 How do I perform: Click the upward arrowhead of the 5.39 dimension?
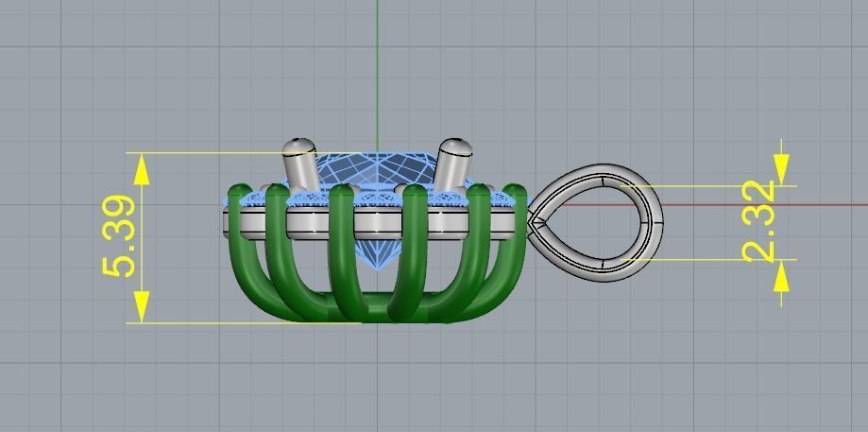(x=141, y=169)
